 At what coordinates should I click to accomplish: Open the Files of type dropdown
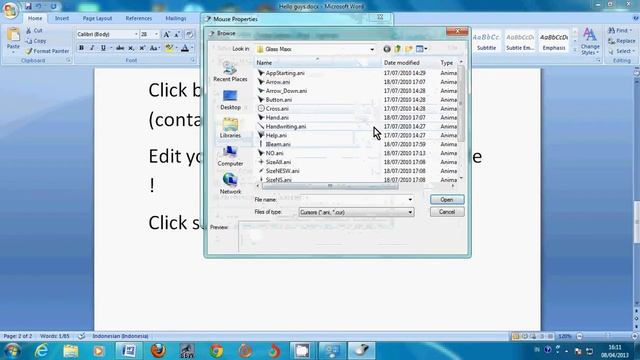(410, 212)
